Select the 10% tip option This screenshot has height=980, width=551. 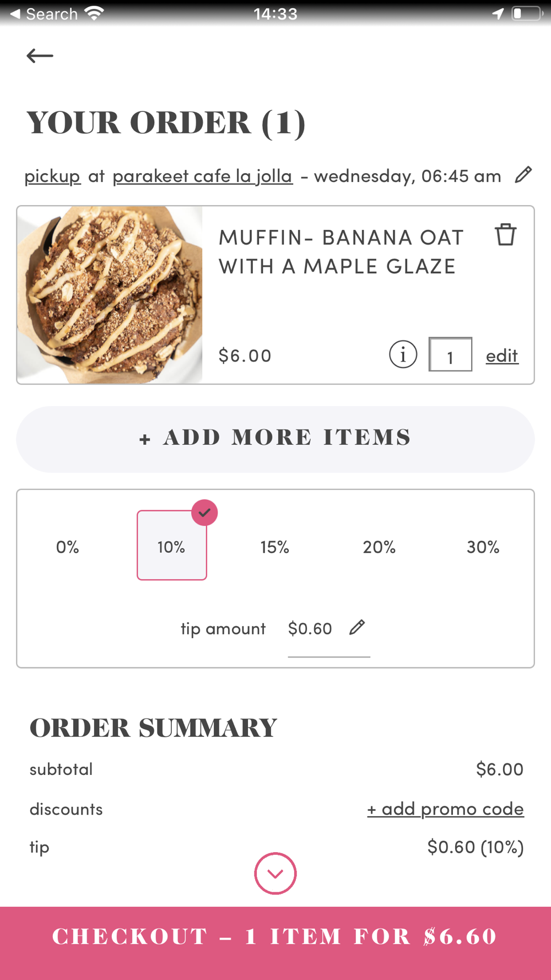[x=171, y=547]
